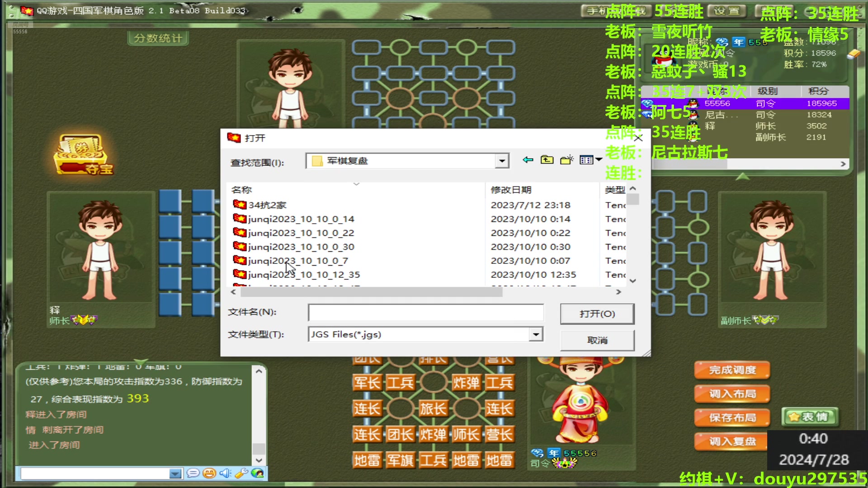
Task: Select player row 55556 in player list
Action: pyautogui.click(x=745, y=103)
